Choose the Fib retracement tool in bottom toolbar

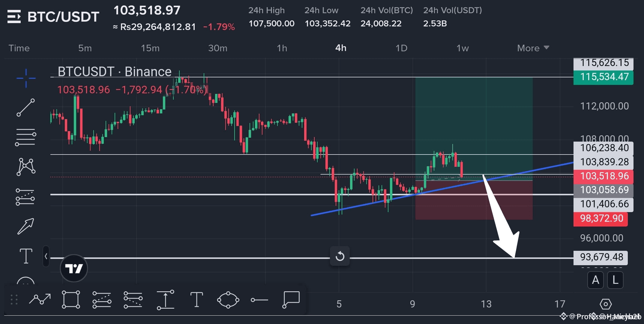point(102,300)
